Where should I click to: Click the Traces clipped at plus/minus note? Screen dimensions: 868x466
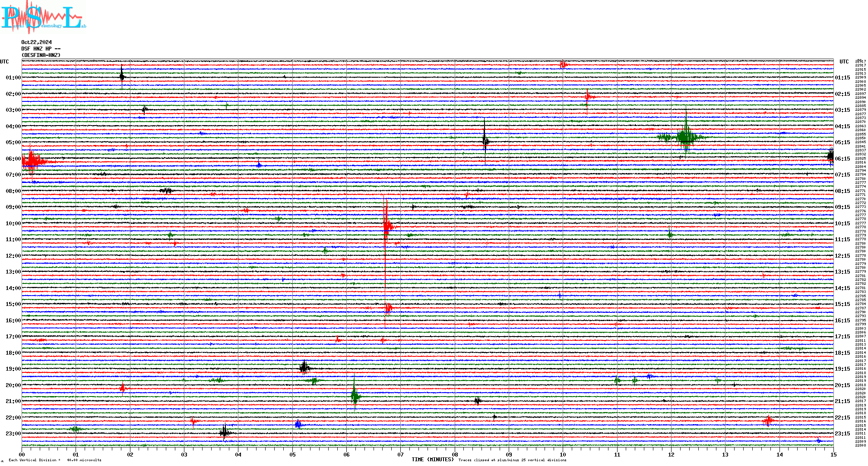pyautogui.click(x=513, y=460)
